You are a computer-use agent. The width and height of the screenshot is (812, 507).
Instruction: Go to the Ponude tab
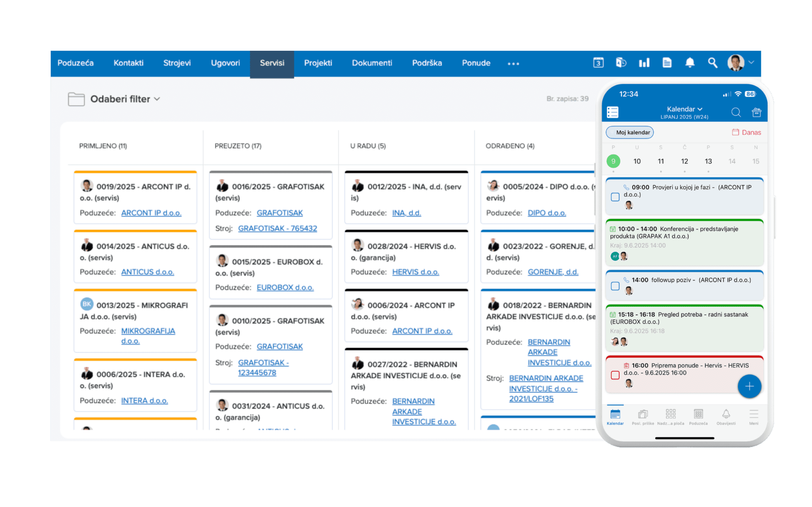click(x=476, y=63)
